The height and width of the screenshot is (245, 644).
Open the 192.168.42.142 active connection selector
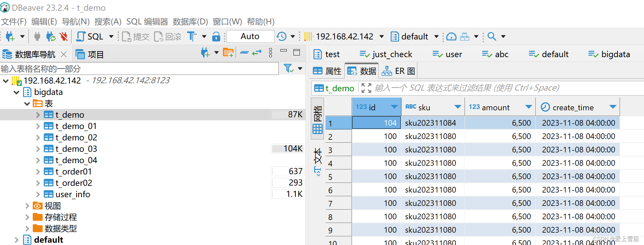[x=344, y=36]
